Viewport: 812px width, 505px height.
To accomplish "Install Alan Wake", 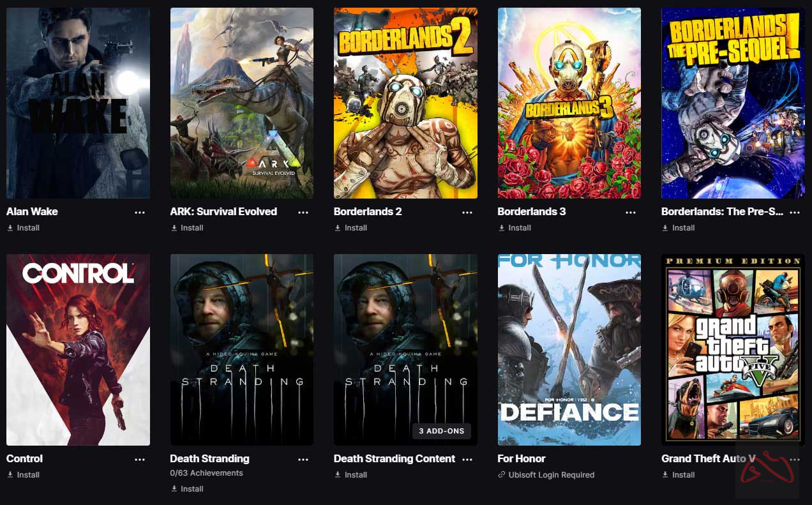I will 24,228.
